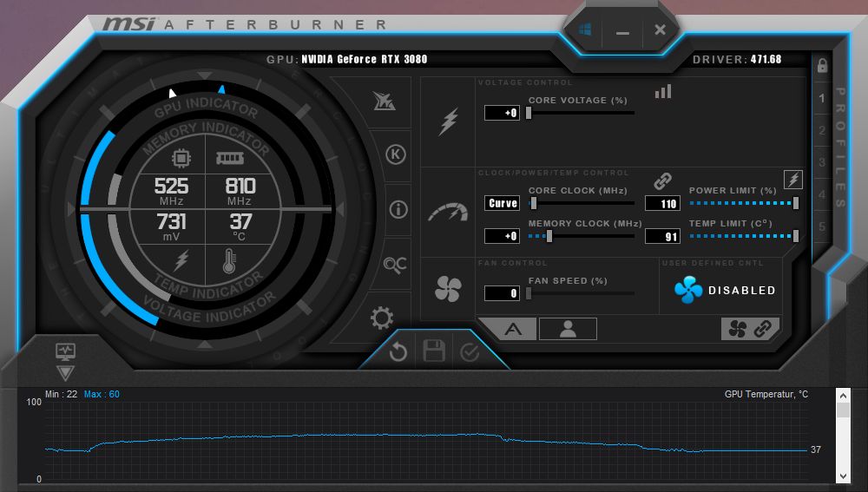Click monitor graph scrollbar up arrow
The image size is (868, 492).
click(843, 395)
